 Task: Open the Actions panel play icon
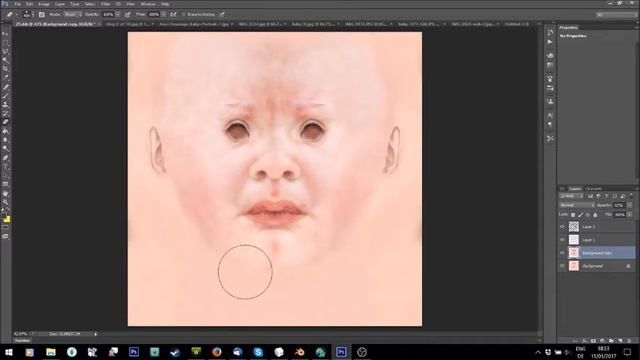point(550,42)
